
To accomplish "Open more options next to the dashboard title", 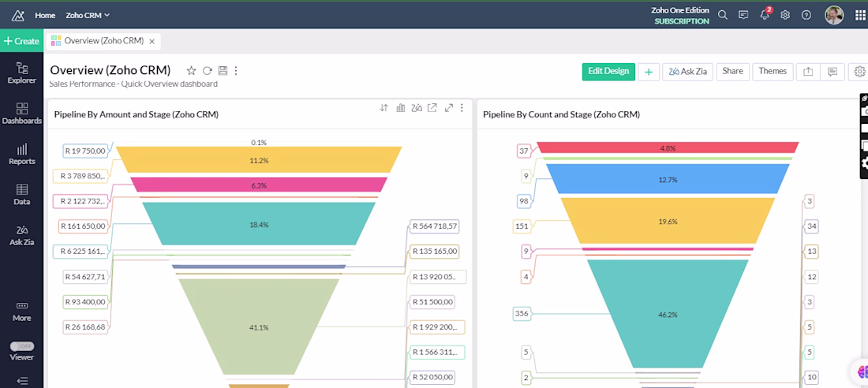I will coord(236,70).
